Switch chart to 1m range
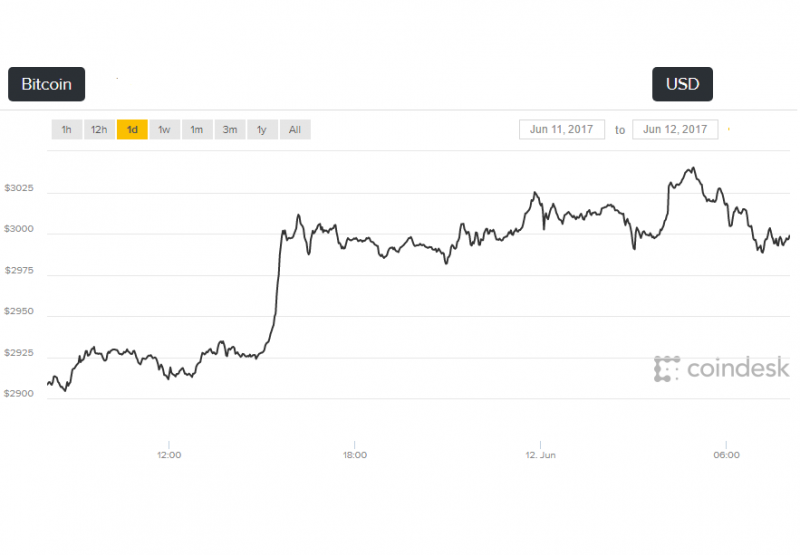The image size is (800, 555). (197, 130)
